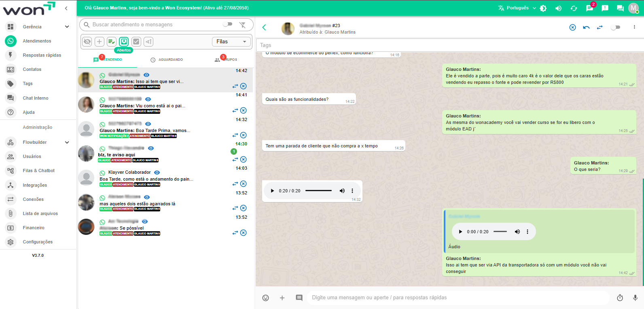Switch to the Grupos tab

click(x=226, y=60)
